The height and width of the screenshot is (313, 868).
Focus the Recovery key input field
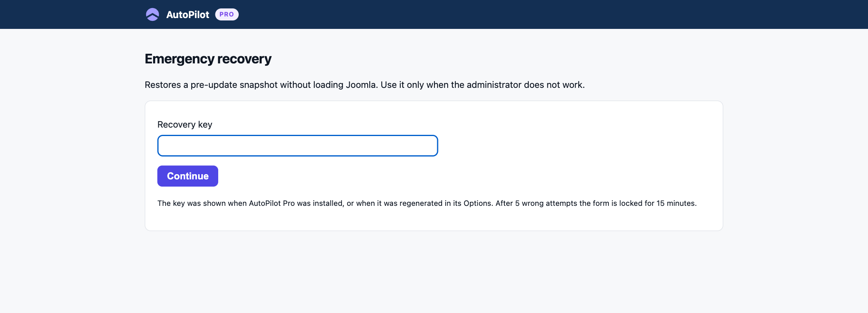coord(297,146)
